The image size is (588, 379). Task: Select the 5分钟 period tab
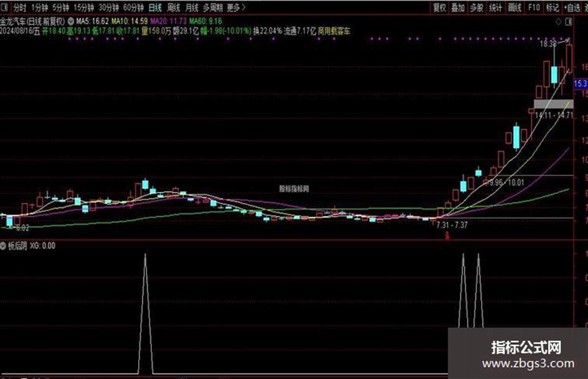(61, 7)
